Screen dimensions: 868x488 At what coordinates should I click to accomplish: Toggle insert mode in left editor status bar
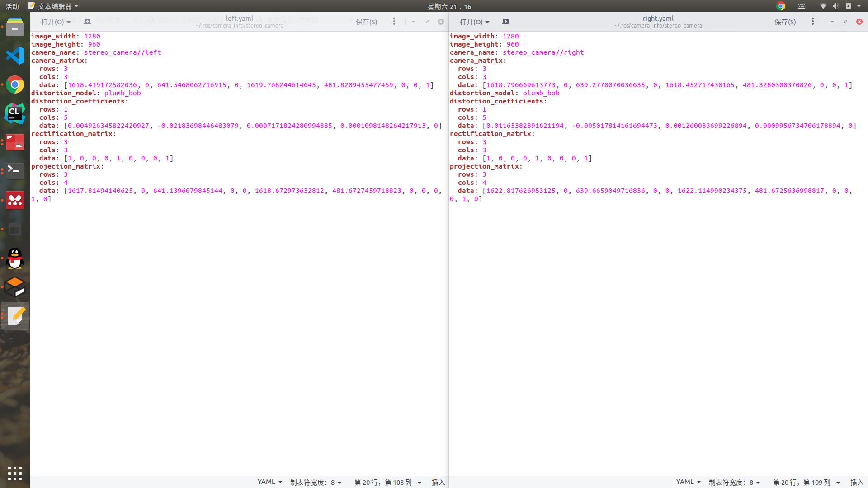pos(438,482)
